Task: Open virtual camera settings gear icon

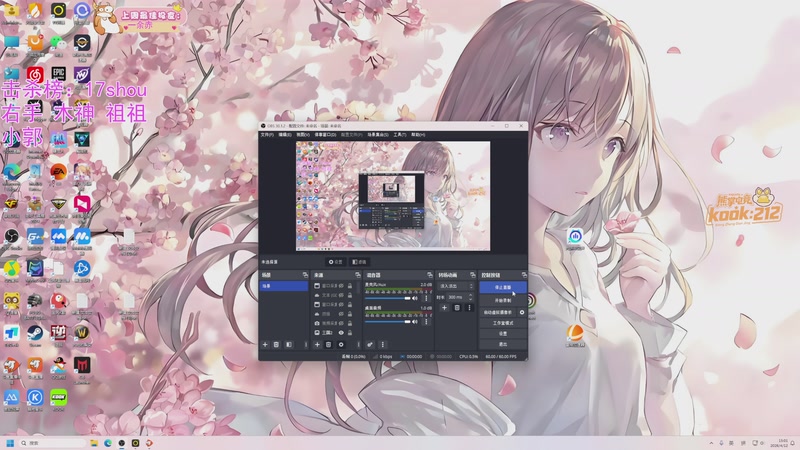Action: coord(522,312)
